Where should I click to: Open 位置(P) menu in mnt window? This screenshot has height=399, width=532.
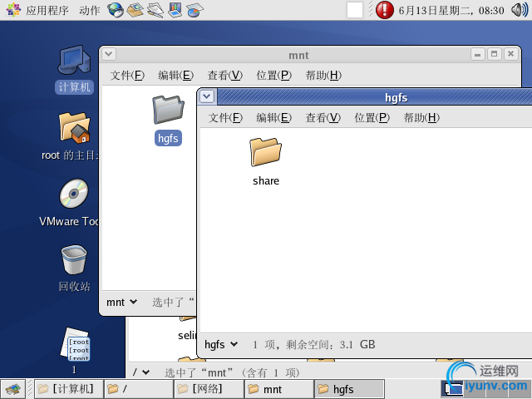(x=273, y=76)
